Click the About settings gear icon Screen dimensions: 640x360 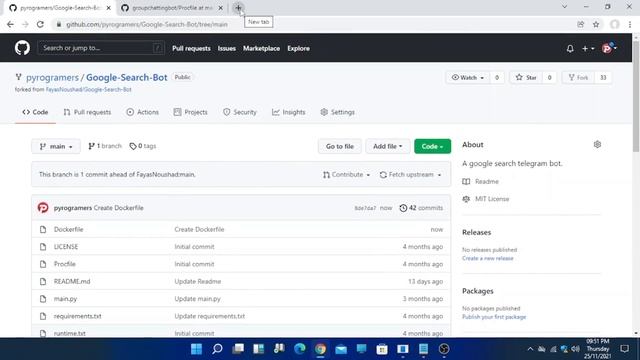597,144
